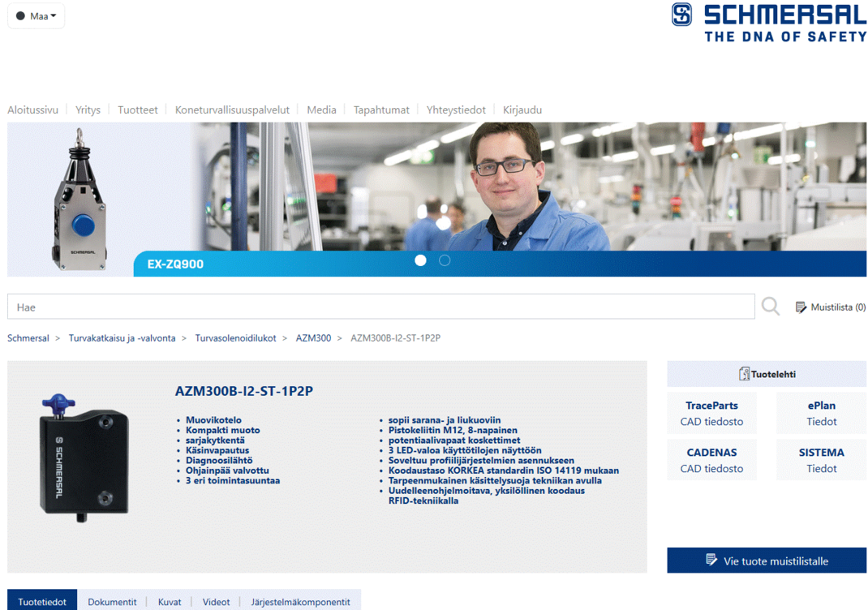Viewport: 868px width, 610px height.
Task: Go to Yhteystiedot page
Action: tap(456, 110)
